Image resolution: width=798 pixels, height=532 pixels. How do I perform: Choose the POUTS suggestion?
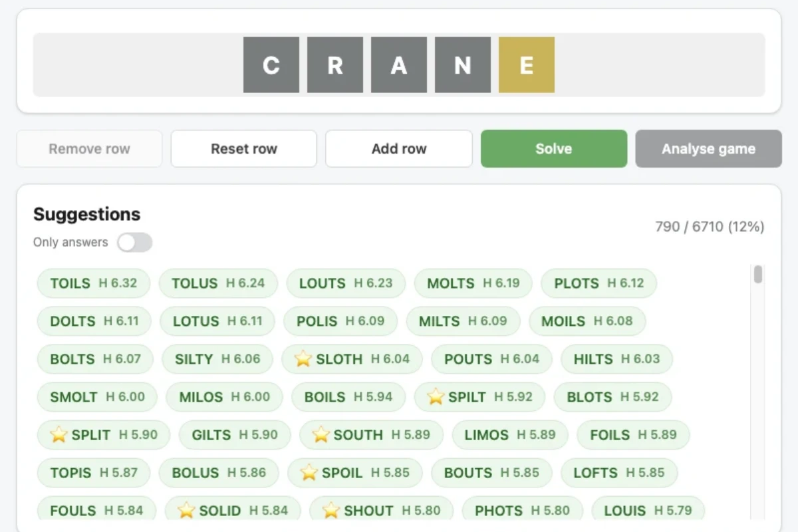click(x=491, y=359)
